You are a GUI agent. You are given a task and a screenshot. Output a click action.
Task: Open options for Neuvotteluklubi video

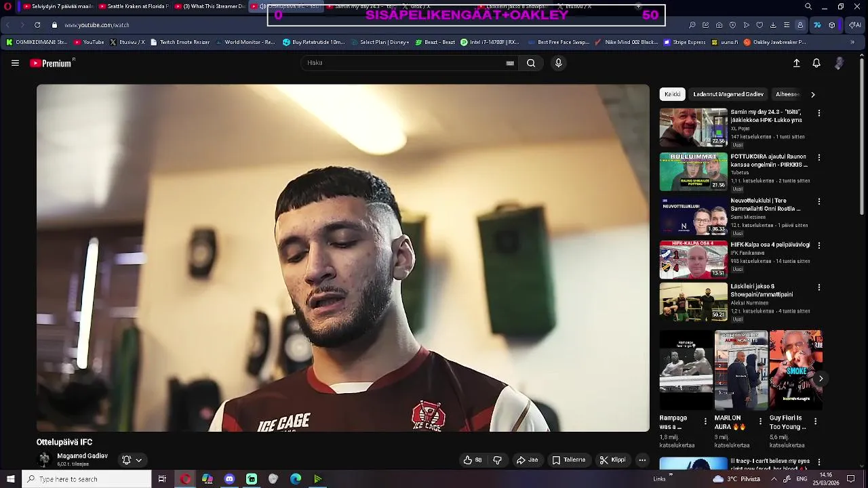pyautogui.click(x=818, y=201)
